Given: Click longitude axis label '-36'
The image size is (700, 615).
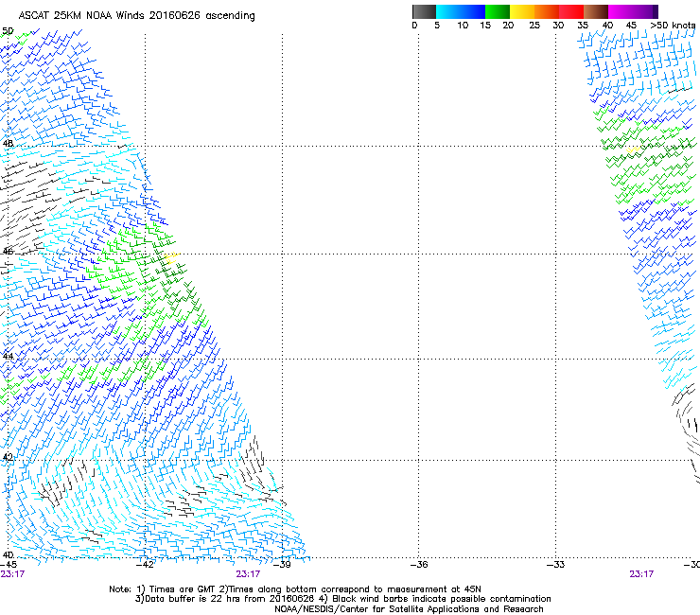Looking at the screenshot, I should [x=419, y=565].
